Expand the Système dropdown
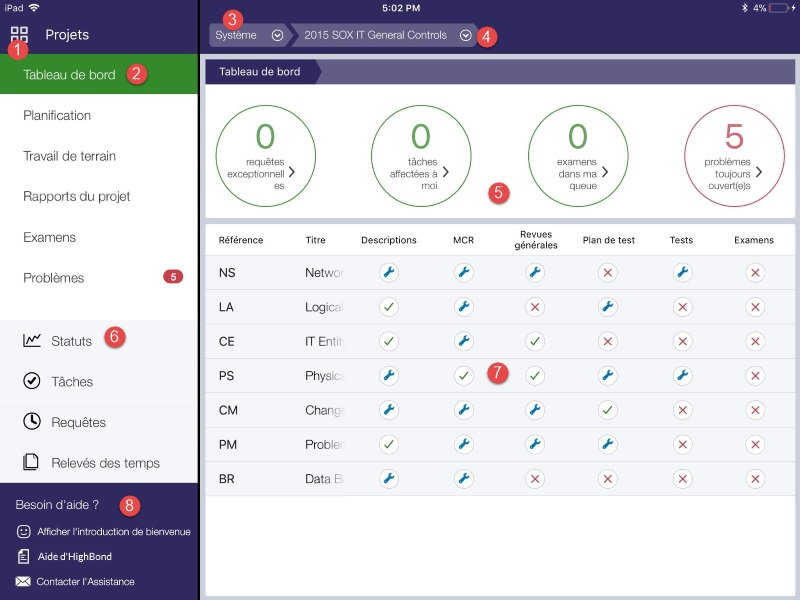 (277, 35)
